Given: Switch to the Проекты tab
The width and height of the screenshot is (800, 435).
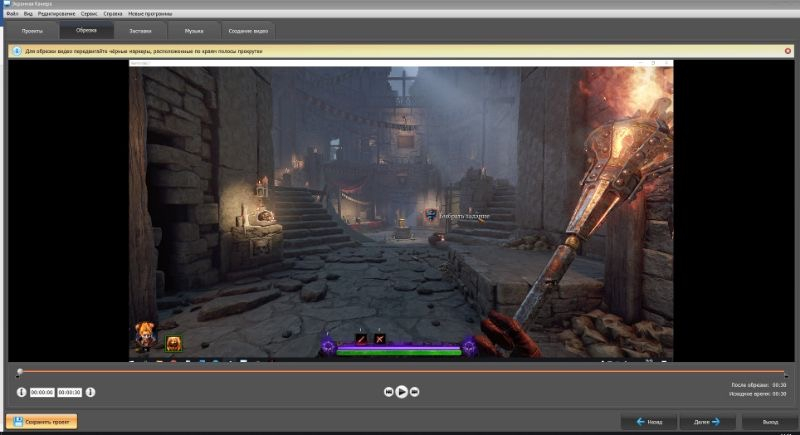Looking at the screenshot, I should [32, 31].
